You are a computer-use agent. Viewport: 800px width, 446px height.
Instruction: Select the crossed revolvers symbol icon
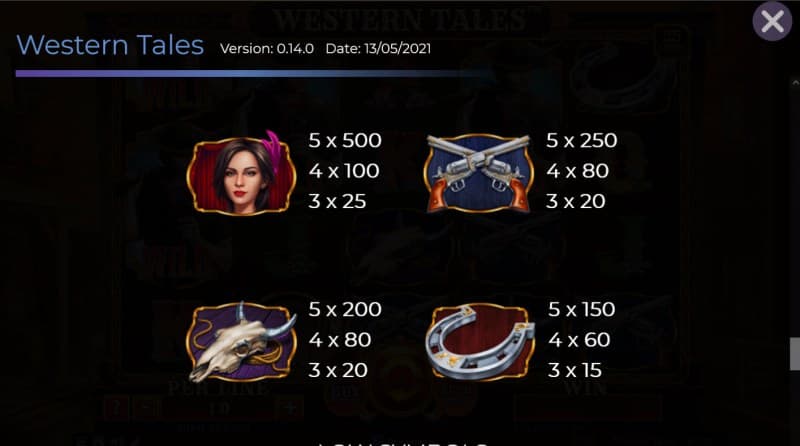click(478, 174)
